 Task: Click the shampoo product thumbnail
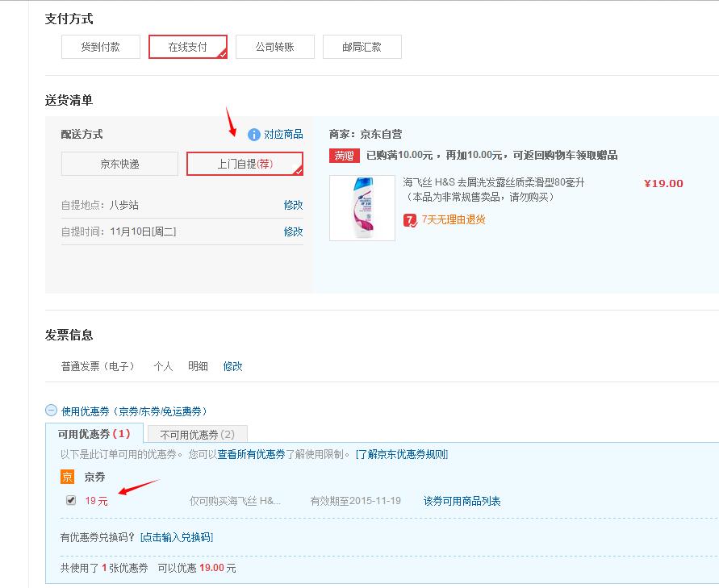pyautogui.click(x=362, y=207)
